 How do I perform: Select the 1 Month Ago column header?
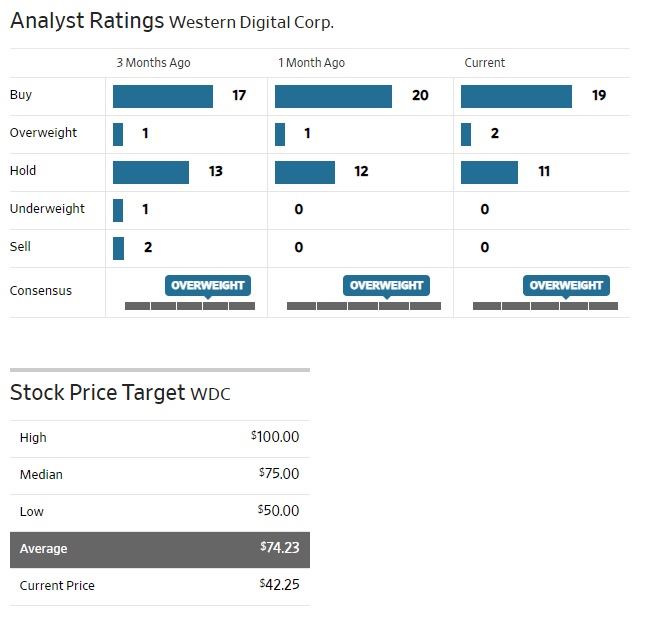point(312,63)
